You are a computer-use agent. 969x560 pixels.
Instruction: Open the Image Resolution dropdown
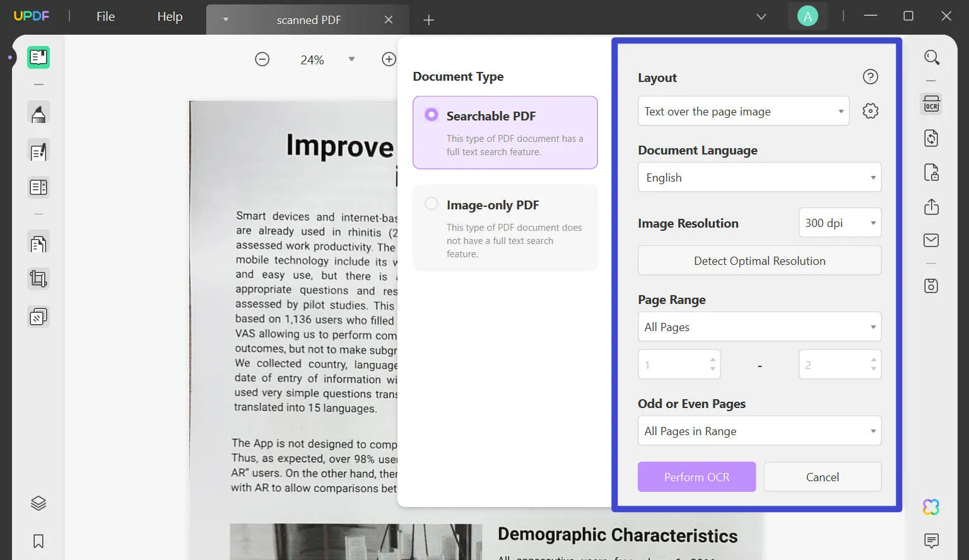839,223
